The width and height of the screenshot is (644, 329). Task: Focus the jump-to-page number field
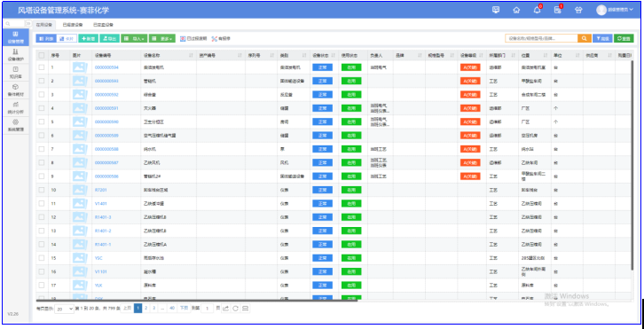tap(208, 308)
